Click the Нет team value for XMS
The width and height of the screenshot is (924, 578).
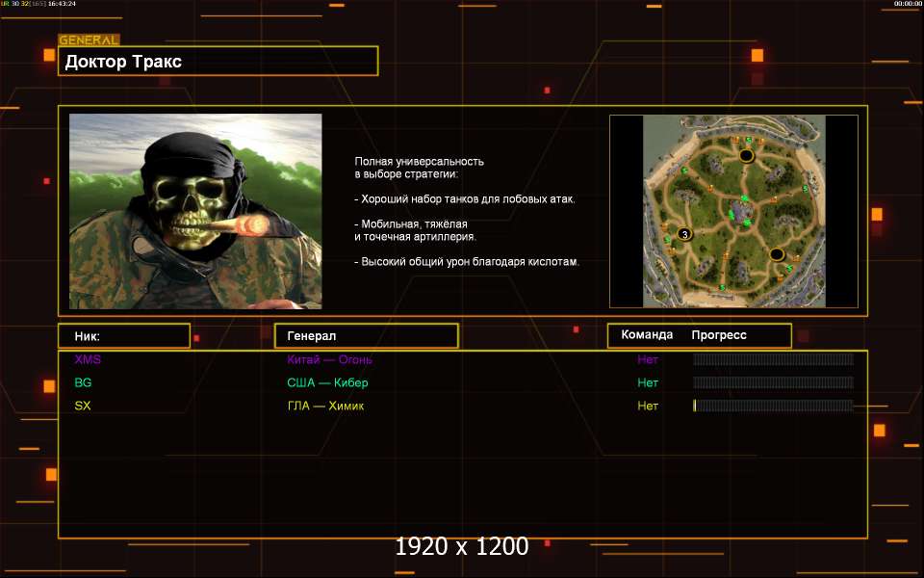648,359
